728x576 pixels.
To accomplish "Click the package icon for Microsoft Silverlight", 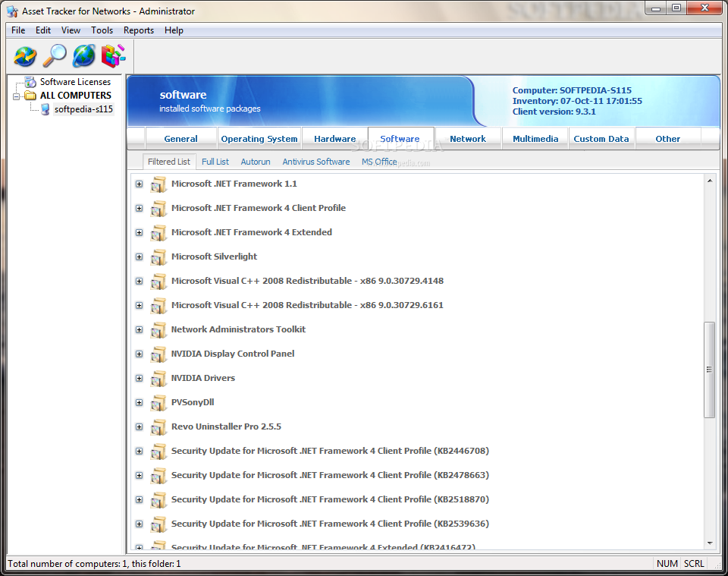I will coord(158,257).
